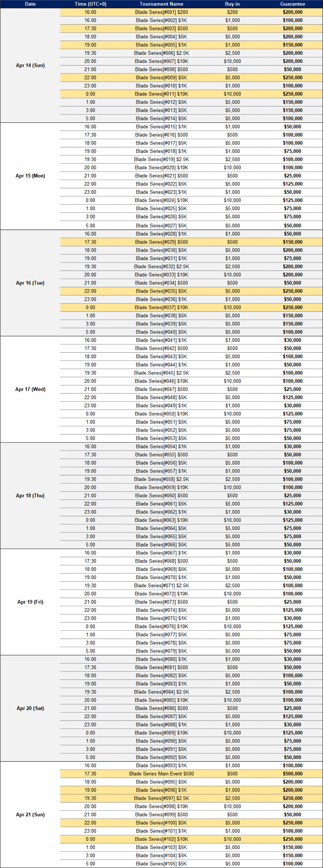The image size is (323, 868).
Task: Select the Buy-in column header
Action: coord(232,4)
